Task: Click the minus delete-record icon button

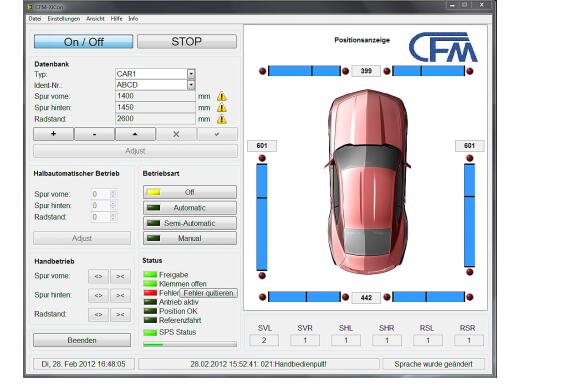Action: coord(94,134)
